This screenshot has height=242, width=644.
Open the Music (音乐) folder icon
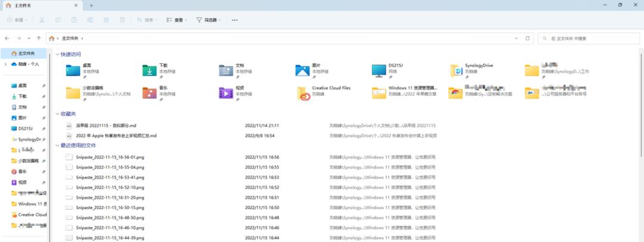(150, 93)
